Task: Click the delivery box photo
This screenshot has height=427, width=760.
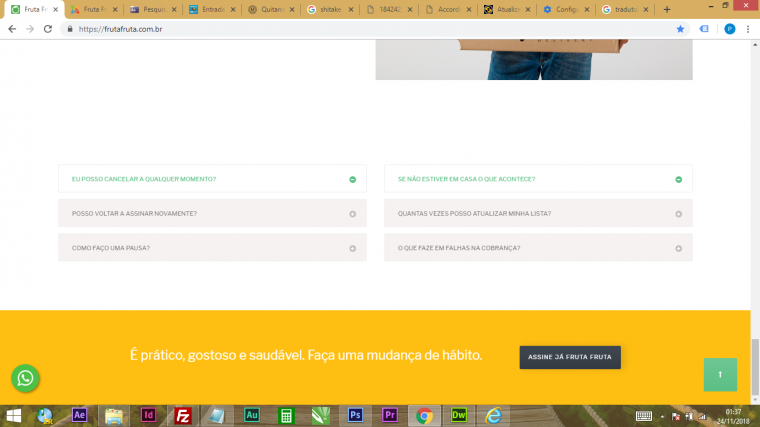Action: pyautogui.click(x=534, y=60)
